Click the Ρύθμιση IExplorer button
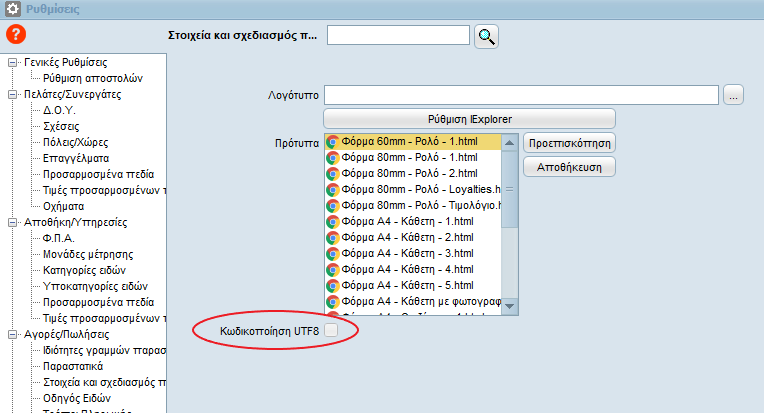 pyautogui.click(x=469, y=119)
